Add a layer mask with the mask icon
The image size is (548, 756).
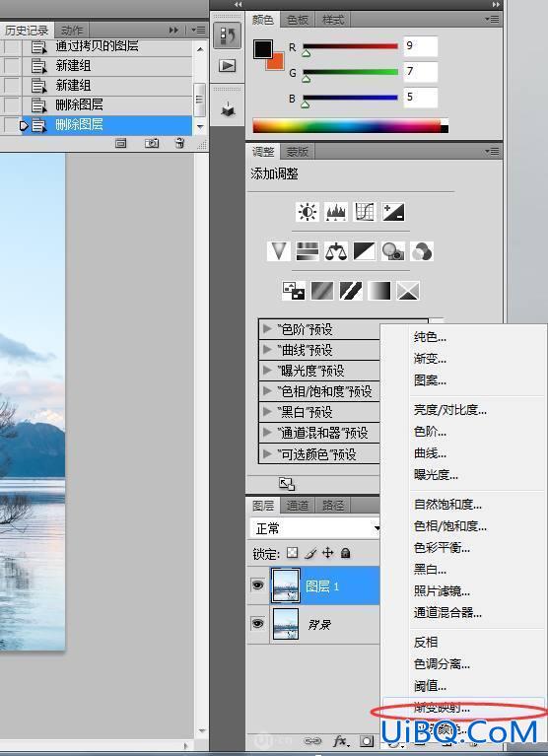point(367,740)
